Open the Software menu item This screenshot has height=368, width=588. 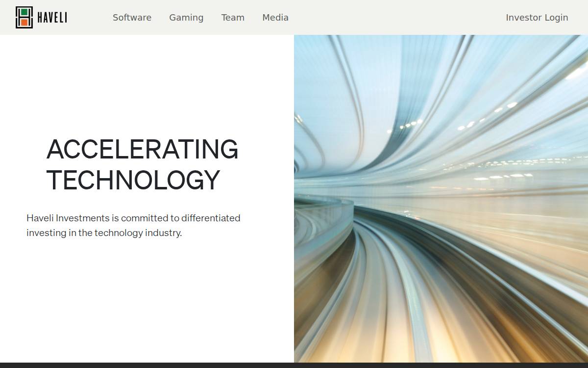coord(132,18)
